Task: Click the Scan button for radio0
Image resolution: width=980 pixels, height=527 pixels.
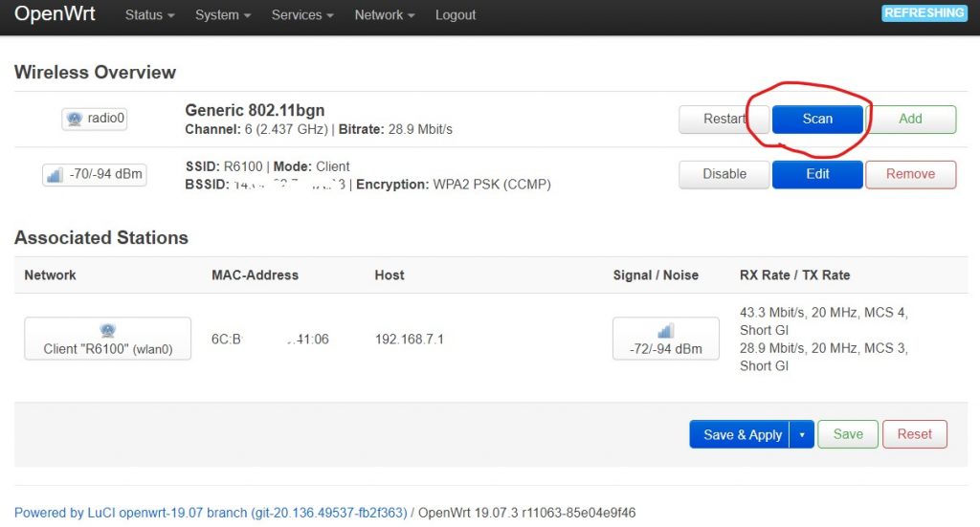Action: 817,120
